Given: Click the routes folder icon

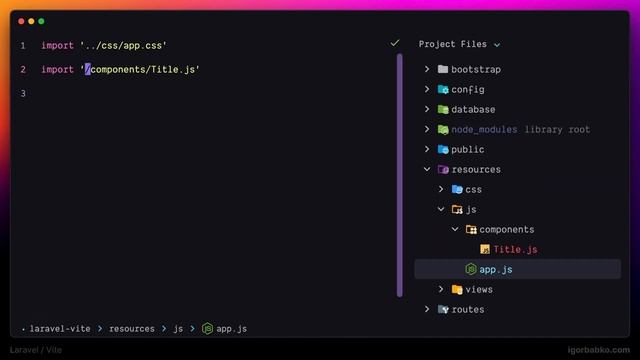Looking at the screenshot, I should click(443, 309).
